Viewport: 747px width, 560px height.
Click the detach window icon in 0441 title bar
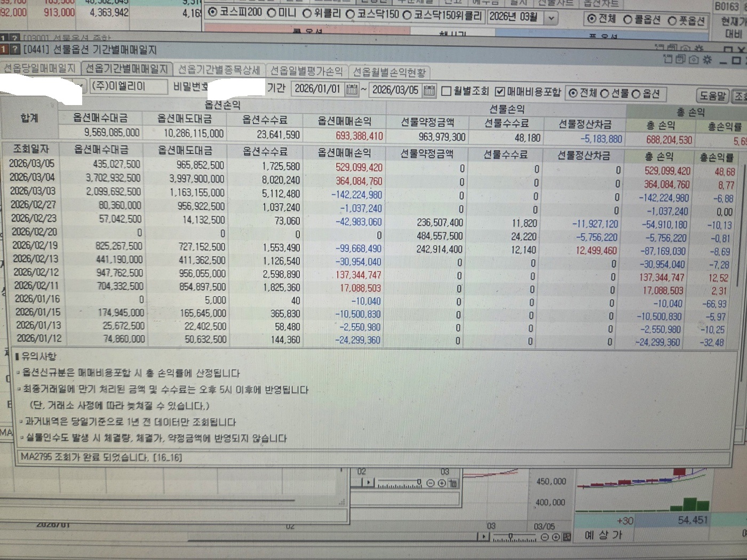coord(668,59)
